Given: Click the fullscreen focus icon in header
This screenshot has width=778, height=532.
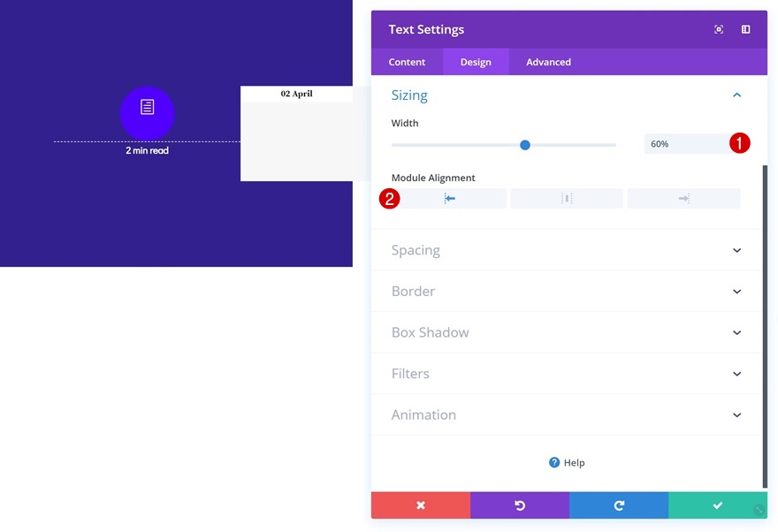Looking at the screenshot, I should (x=719, y=29).
